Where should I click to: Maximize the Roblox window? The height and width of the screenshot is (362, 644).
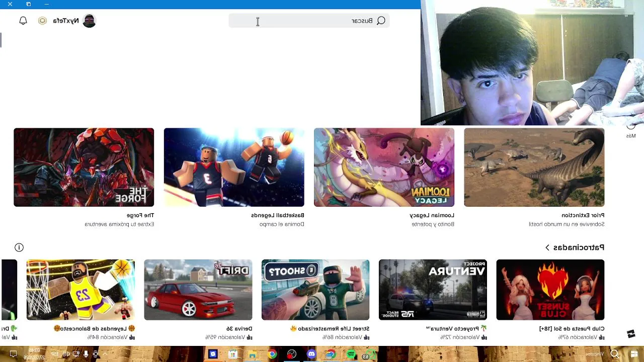point(28,4)
